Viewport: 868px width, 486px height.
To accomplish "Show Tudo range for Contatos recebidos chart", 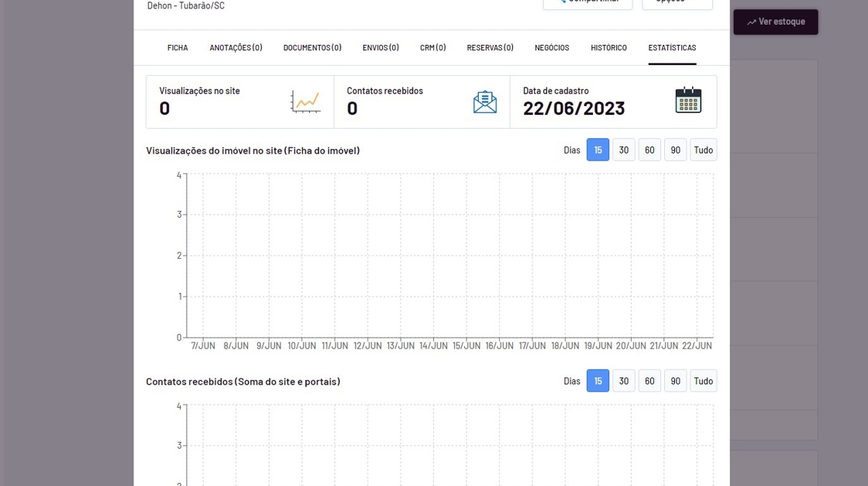I will (703, 381).
